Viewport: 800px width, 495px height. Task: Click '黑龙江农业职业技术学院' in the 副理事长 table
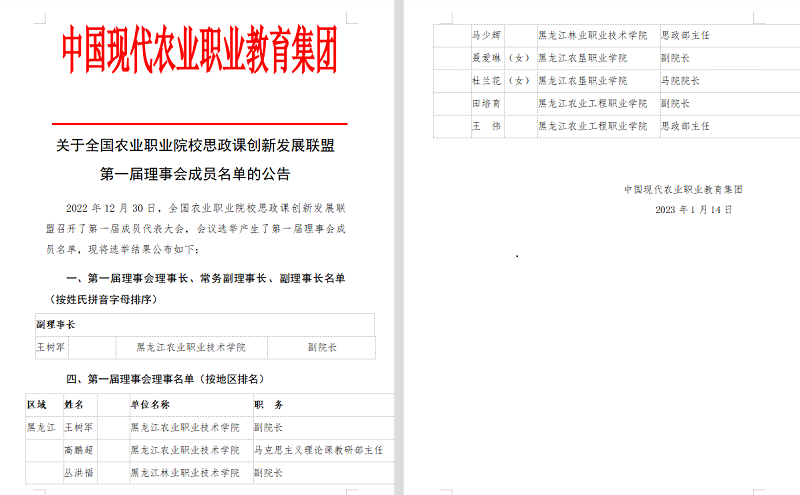191,348
